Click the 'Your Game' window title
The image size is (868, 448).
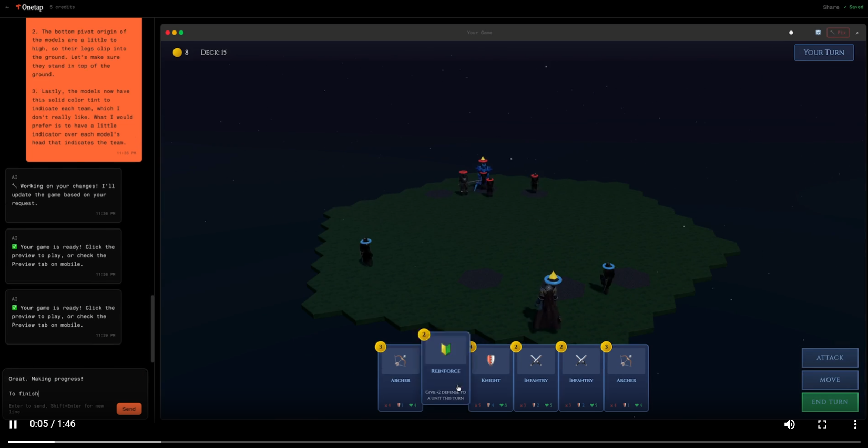479,33
